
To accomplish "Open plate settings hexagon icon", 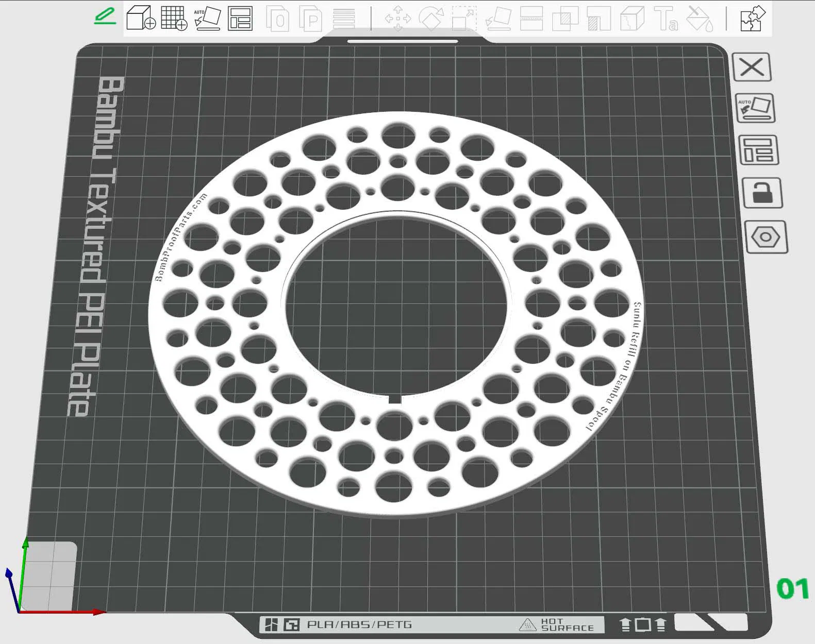I will pos(766,237).
